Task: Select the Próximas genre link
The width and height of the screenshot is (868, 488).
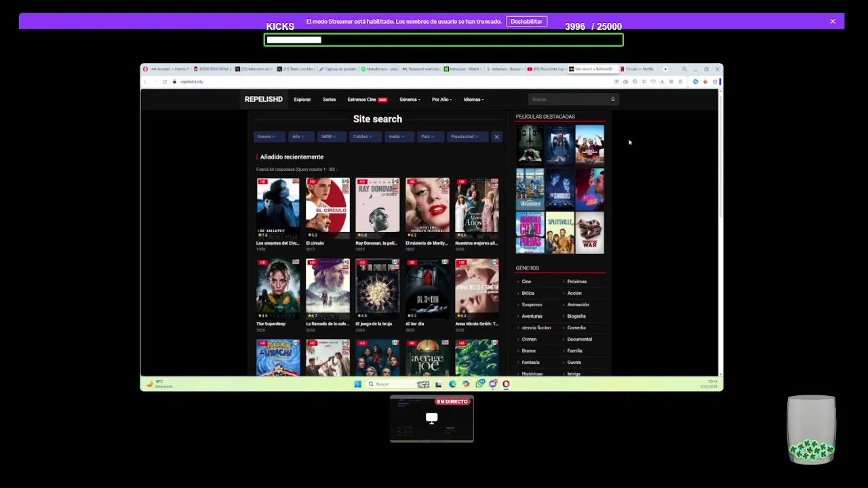Action: [577, 281]
